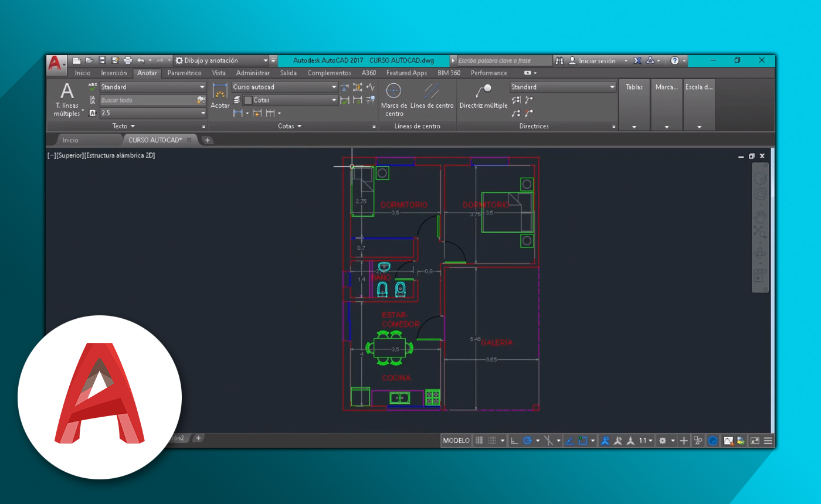Screen dimensions: 821x504
Task: Click the Plot printer icon
Action: 128,60
